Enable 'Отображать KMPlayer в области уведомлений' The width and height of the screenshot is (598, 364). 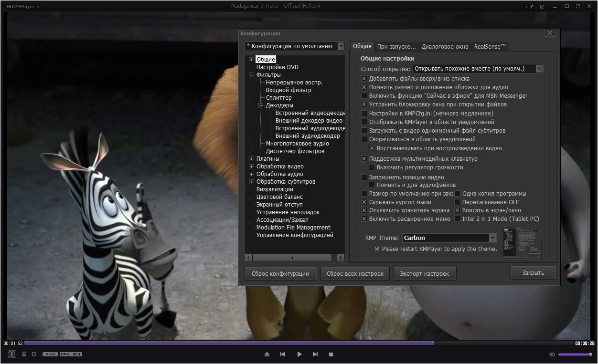(364, 122)
